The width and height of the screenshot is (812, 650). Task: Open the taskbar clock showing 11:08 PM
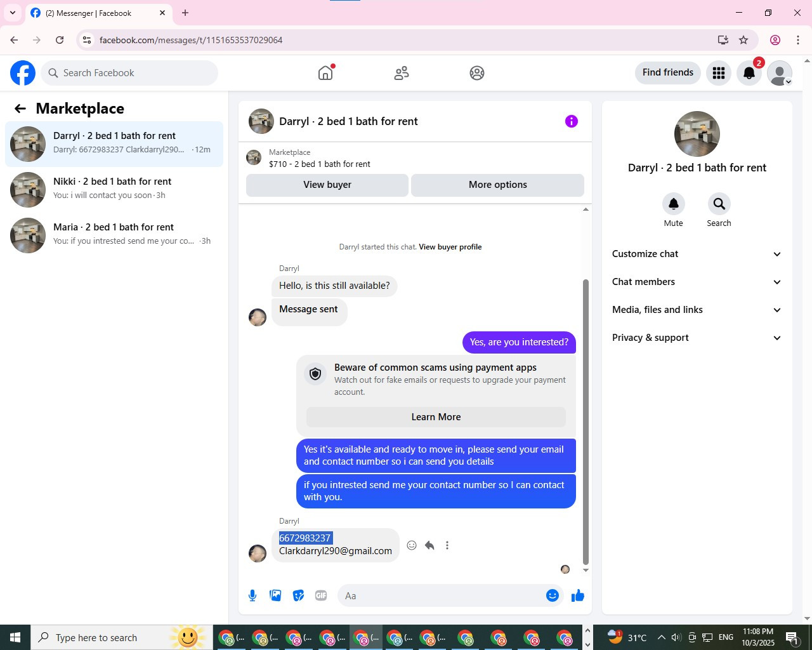coord(758,637)
